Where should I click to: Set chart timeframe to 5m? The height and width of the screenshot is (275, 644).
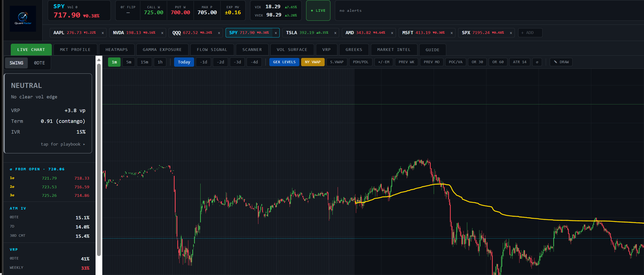129,62
